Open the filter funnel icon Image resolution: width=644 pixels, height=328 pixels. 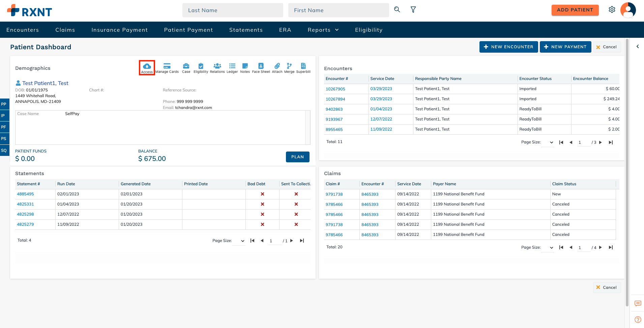click(x=413, y=10)
